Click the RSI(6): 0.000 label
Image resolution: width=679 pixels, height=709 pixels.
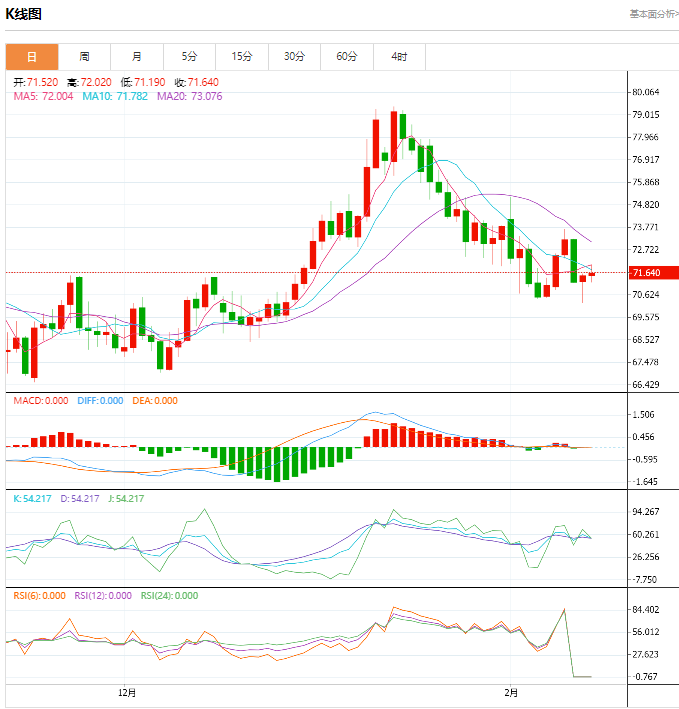(39, 596)
